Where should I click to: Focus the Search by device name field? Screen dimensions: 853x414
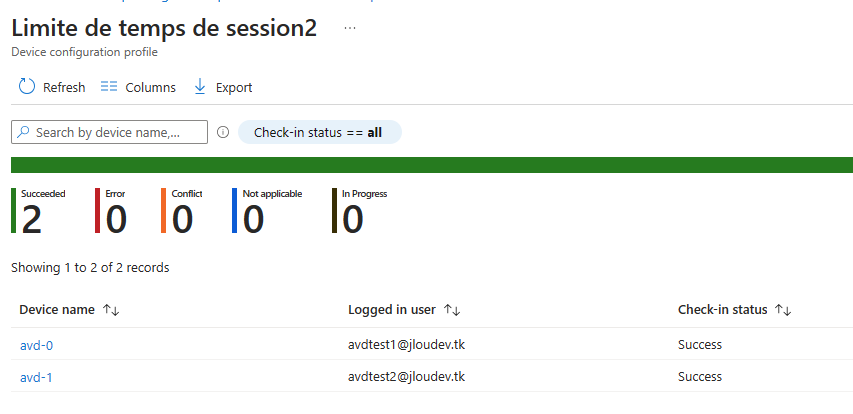pyautogui.click(x=109, y=132)
